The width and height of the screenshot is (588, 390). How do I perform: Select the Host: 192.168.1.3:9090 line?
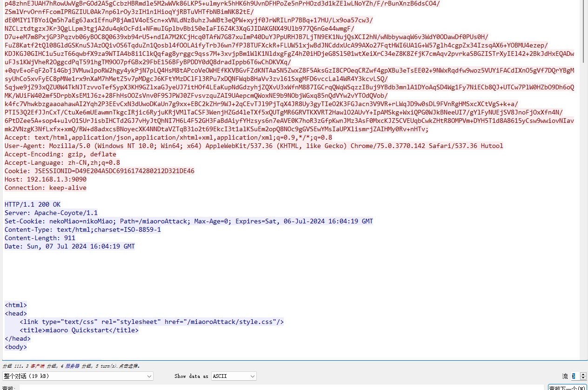pyautogui.click(x=45, y=179)
